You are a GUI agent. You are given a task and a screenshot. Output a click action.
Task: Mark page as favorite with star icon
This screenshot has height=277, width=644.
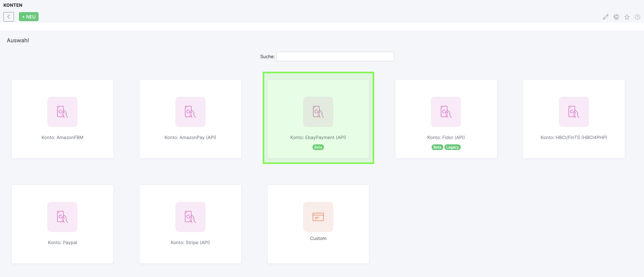point(627,17)
